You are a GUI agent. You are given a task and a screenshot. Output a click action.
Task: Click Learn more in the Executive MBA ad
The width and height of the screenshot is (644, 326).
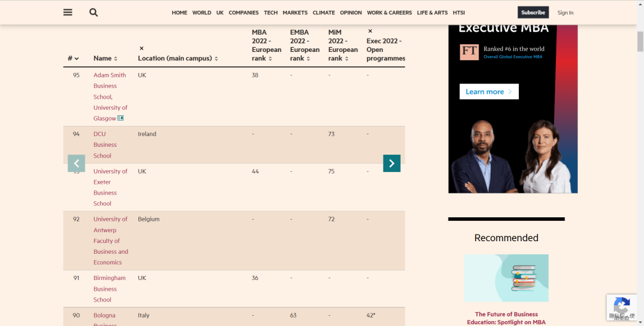[488, 91]
